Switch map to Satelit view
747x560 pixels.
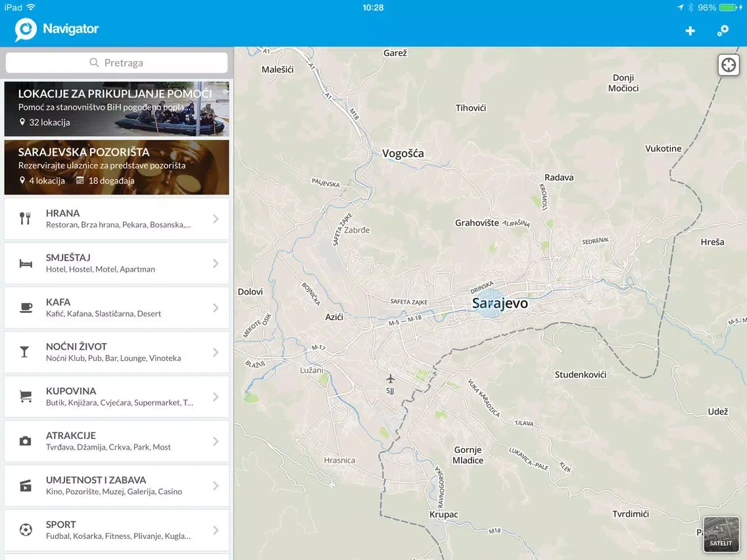coord(721,534)
